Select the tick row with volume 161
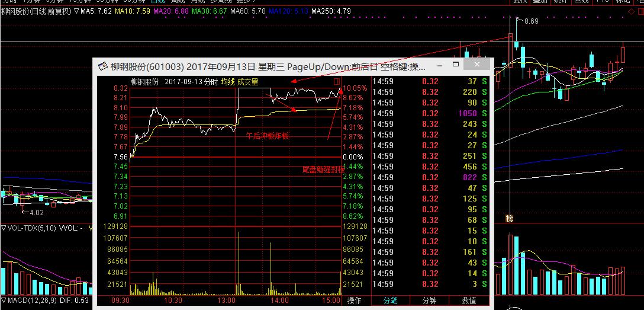Screen dimensions: 644x310 click(430, 252)
